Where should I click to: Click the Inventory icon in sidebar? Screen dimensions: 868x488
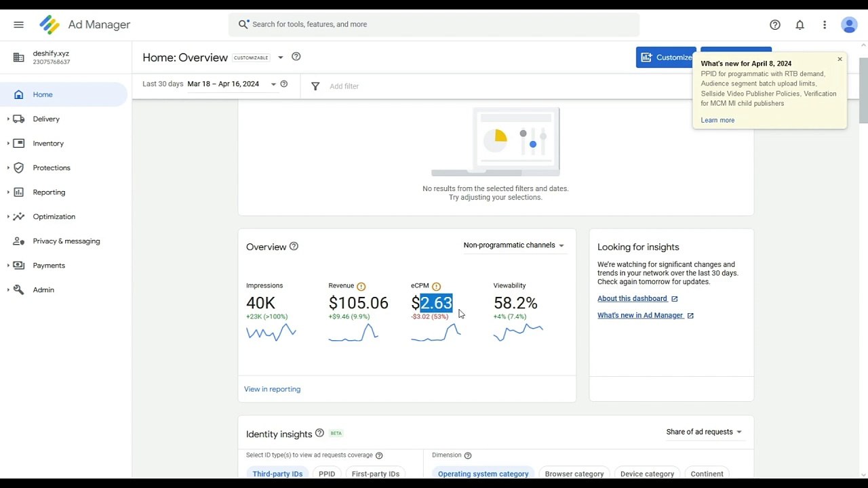click(x=19, y=144)
